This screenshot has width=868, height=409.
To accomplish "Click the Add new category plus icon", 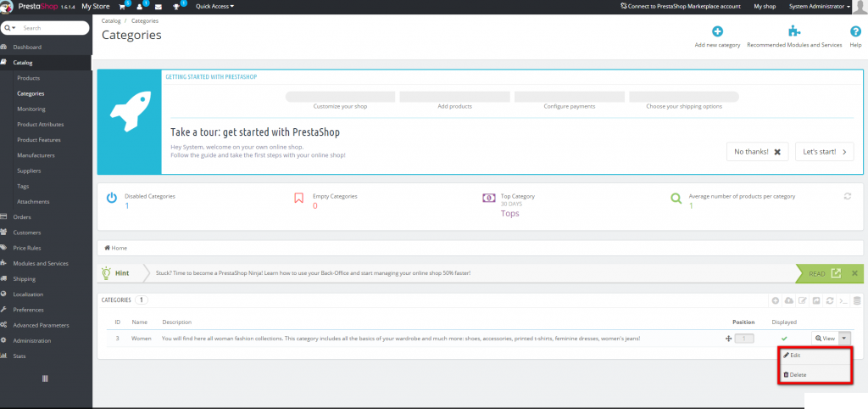I will click(717, 31).
